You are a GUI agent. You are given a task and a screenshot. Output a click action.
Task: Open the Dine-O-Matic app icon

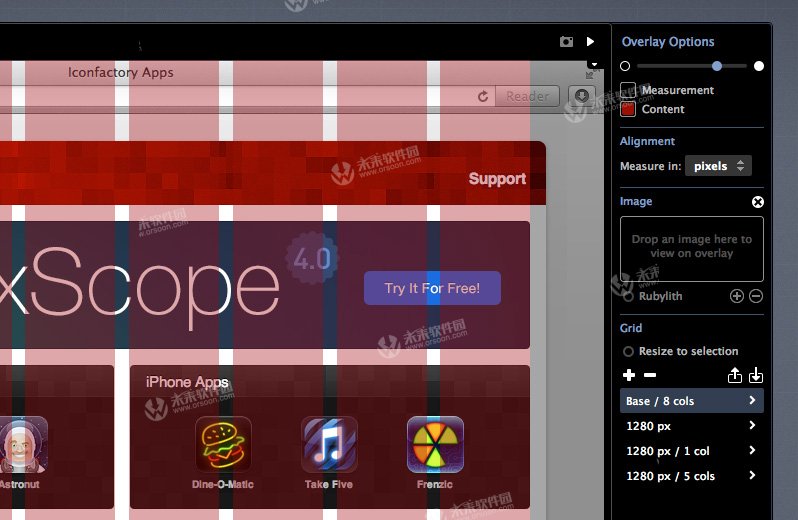coord(223,444)
